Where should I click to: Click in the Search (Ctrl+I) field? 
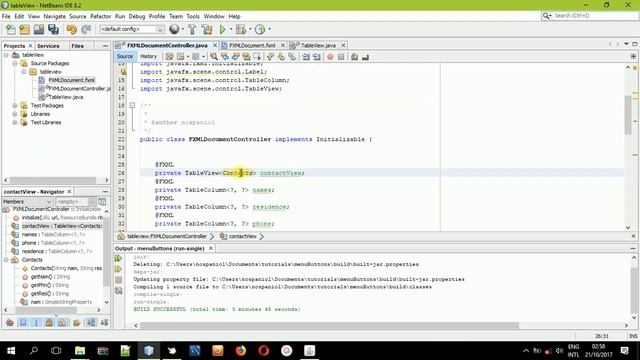point(594,16)
